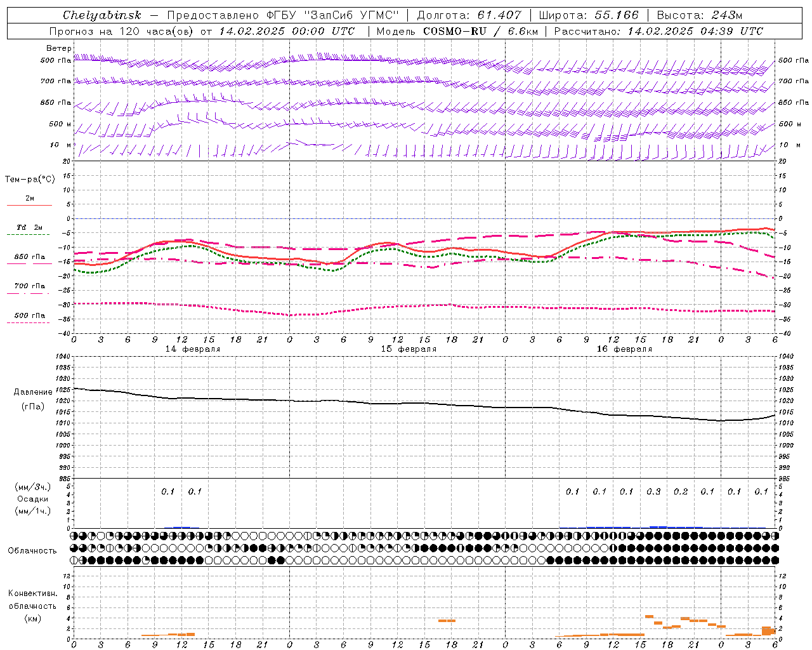Image resolution: width=812 pixels, height=650 pixels.
Task: Click the "Td 2м" dew point legend entry
Action: (30, 227)
